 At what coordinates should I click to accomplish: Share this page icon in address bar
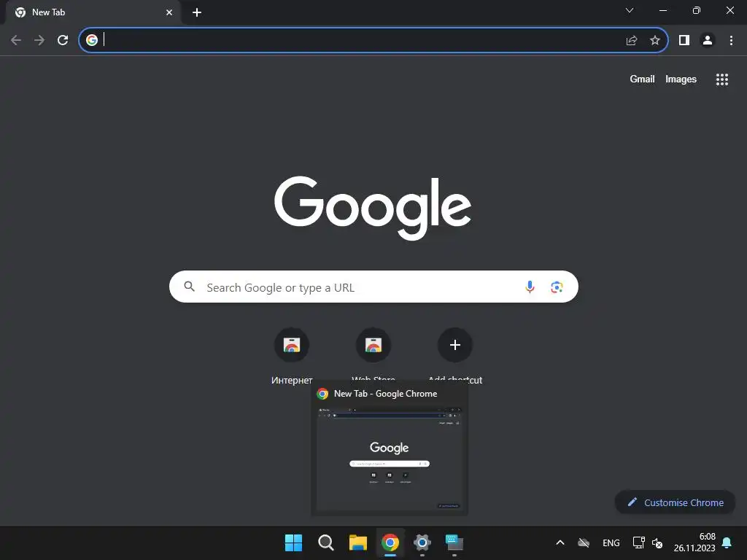coord(632,40)
